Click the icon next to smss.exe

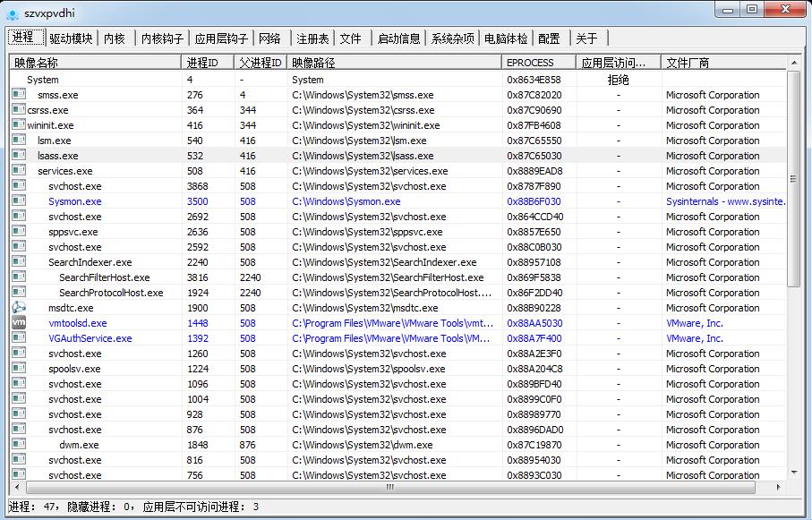(x=19, y=95)
